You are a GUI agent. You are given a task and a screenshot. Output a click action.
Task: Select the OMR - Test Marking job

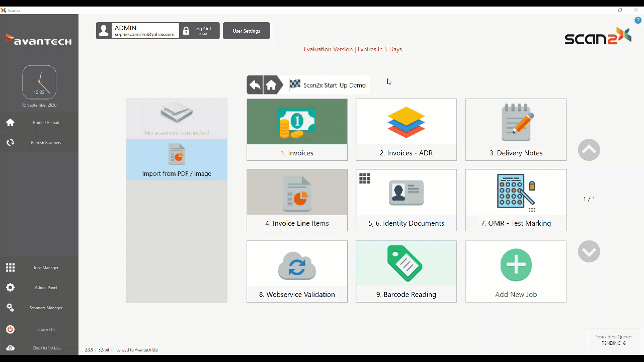[516, 200]
